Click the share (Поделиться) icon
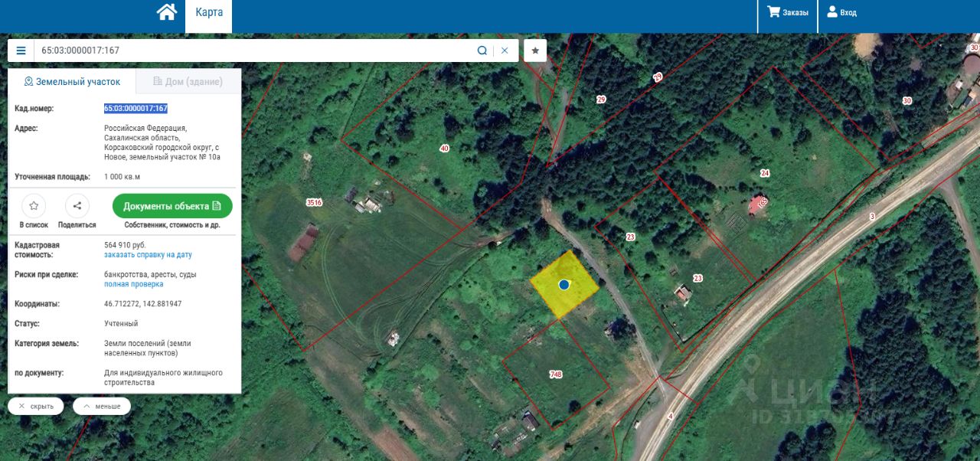This screenshot has height=461, width=980. [x=77, y=206]
